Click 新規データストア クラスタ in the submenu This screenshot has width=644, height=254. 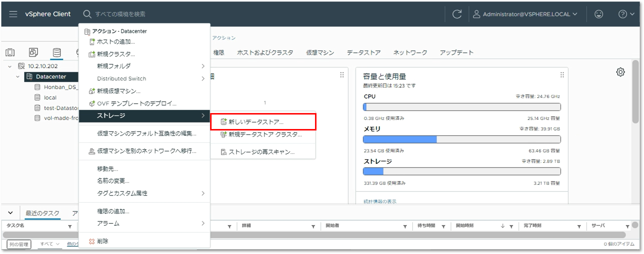[x=263, y=135]
